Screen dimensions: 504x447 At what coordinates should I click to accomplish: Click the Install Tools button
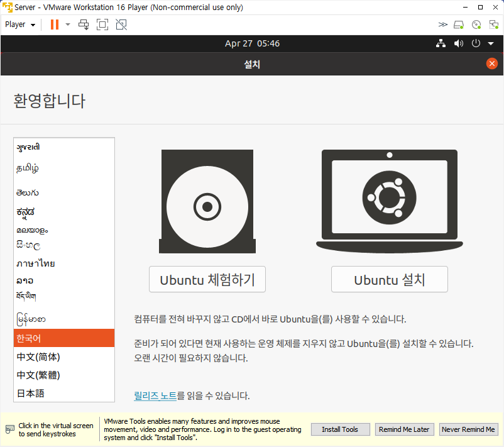340,429
